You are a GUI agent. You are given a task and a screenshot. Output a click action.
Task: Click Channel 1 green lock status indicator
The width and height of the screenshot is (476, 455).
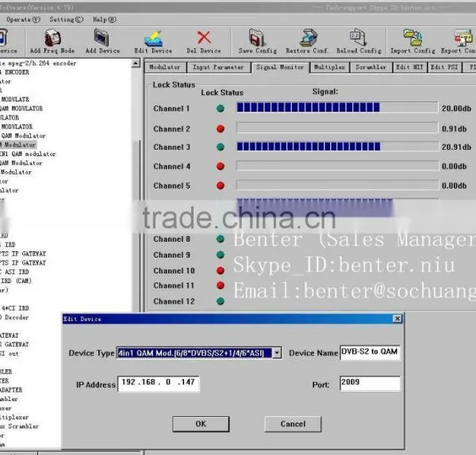[221, 109]
